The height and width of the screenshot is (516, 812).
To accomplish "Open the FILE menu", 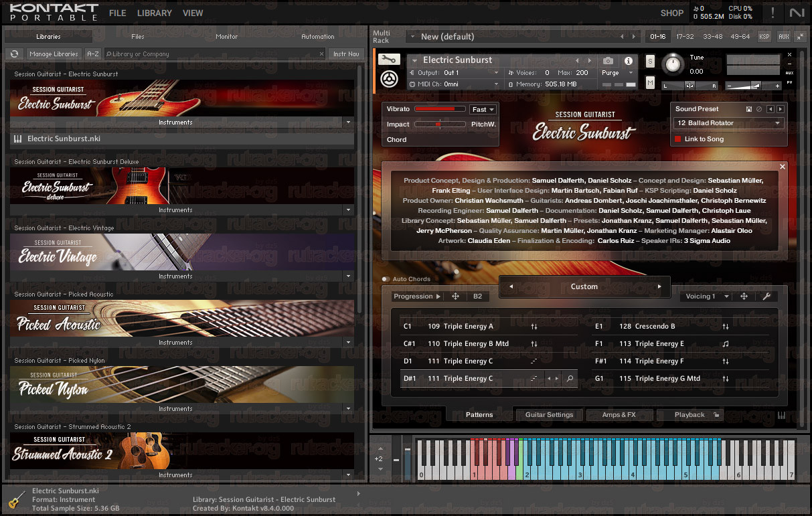I will coord(118,13).
